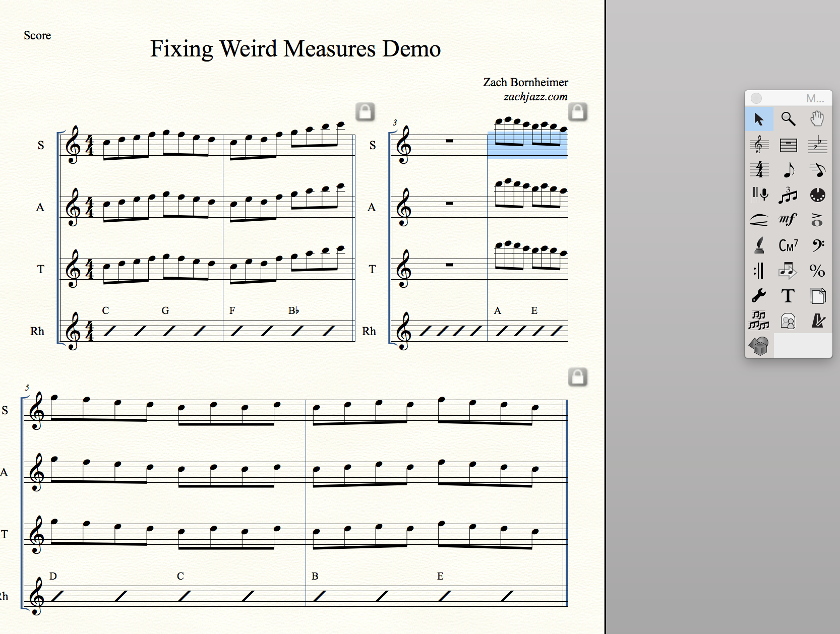The width and height of the screenshot is (840, 634).
Task: Select the mf Expression tool
Action: pos(788,220)
